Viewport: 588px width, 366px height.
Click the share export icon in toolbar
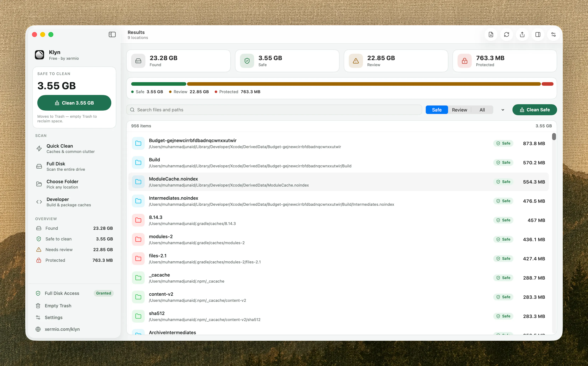tap(522, 35)
